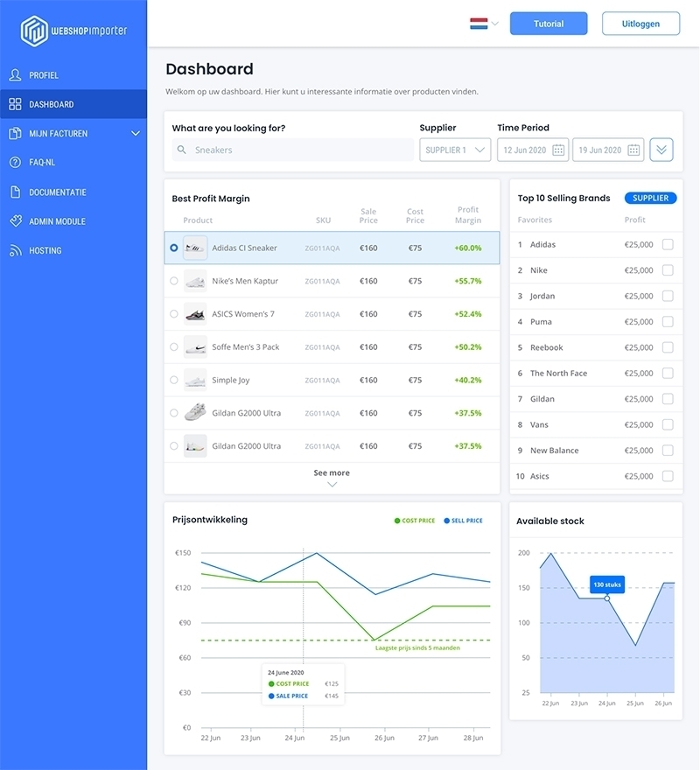Open the Admin Module menu item
Viewport: 700px width, 770px height.
(x=73, y=221)
